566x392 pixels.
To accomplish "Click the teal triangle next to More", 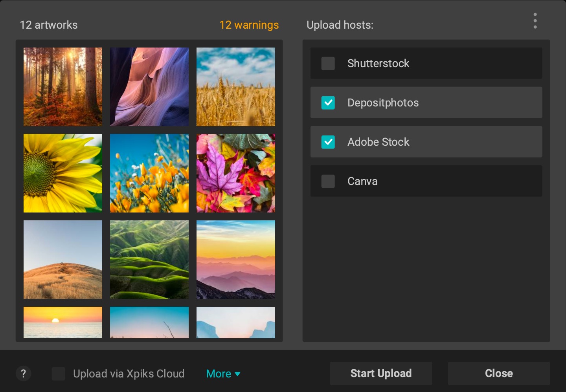I will pyautogui.click(x=237, y=374).
